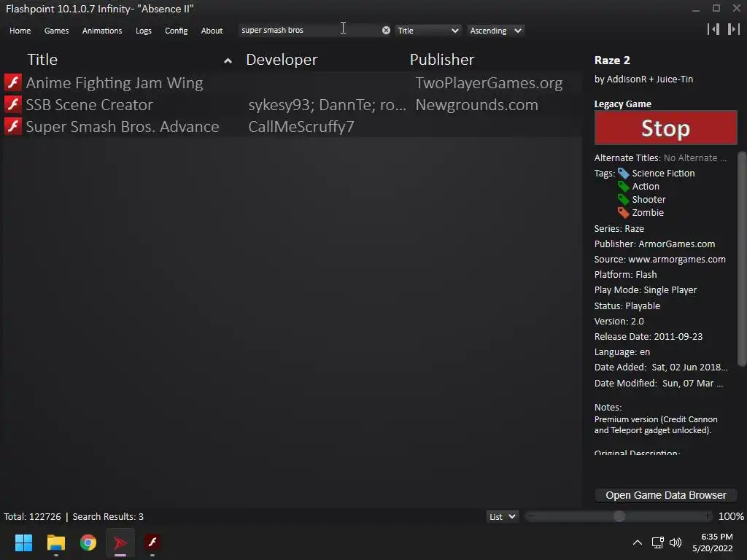The image size is (747, 560).
Task: Click the orange tag icon beside Zombie
Action: pyautogui.click(x=623, y=212)
